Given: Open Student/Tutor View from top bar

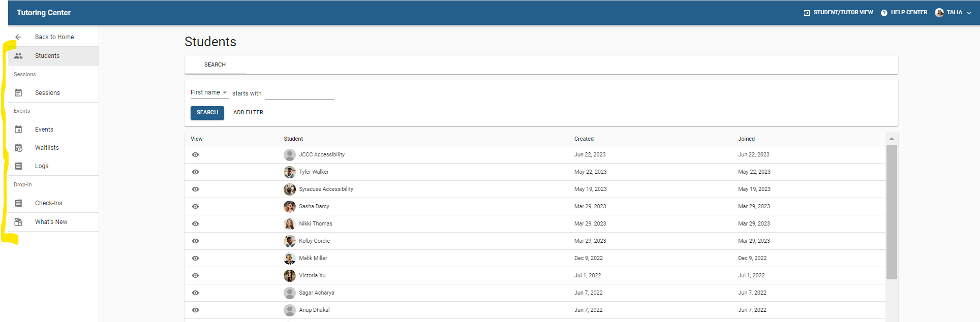Looking at the screenshot, I should pyautogui.click(x=838, y=13).
